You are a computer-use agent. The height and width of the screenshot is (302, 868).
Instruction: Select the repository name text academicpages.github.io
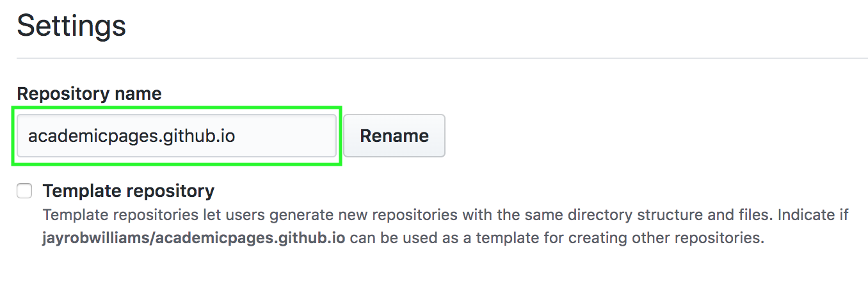(x=132, y=136)
